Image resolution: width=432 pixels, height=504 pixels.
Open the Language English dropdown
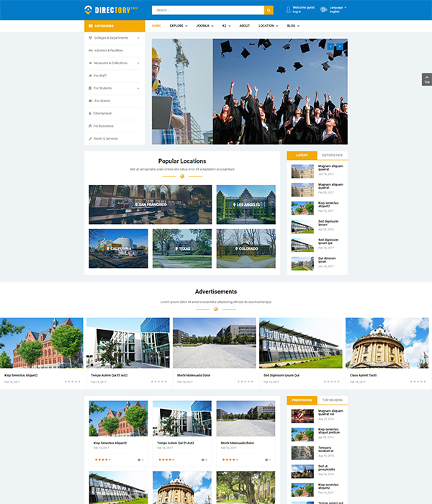[x=338, y=9]
